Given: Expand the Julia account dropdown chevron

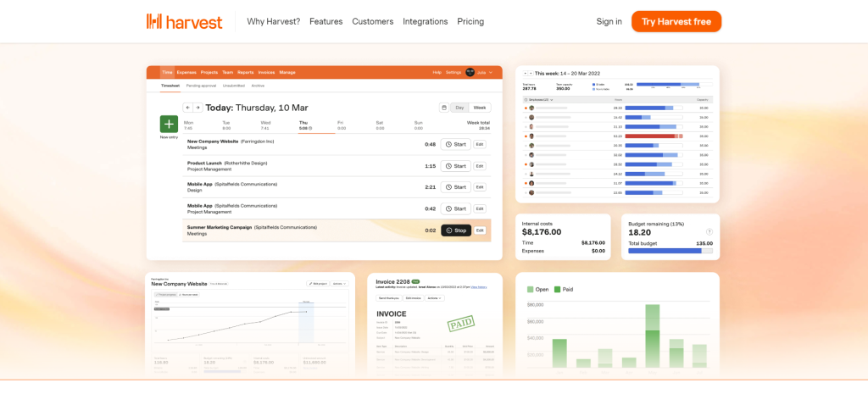Looking at the screenshot, I should coord(491,73).
